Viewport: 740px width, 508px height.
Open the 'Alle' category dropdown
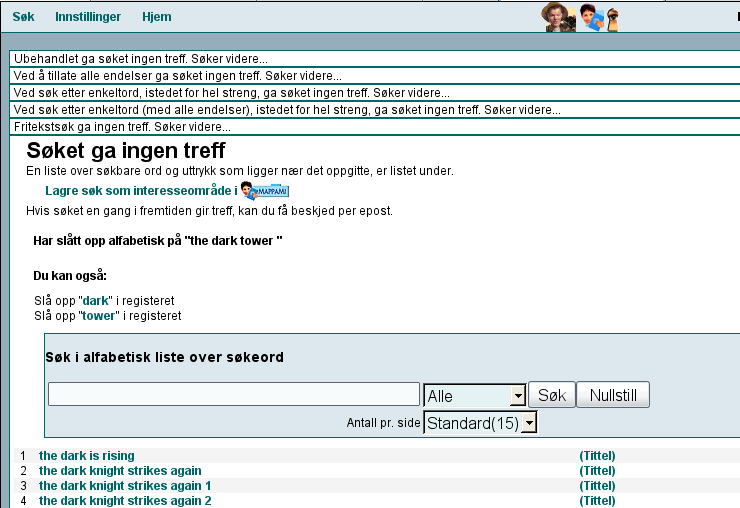(475, 396)
